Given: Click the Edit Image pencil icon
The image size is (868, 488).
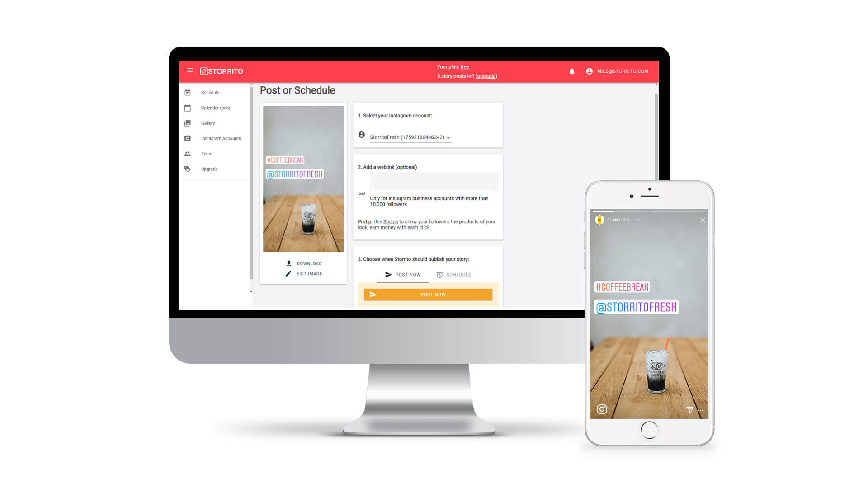Looking at the screenshot, I should (289, 273).
